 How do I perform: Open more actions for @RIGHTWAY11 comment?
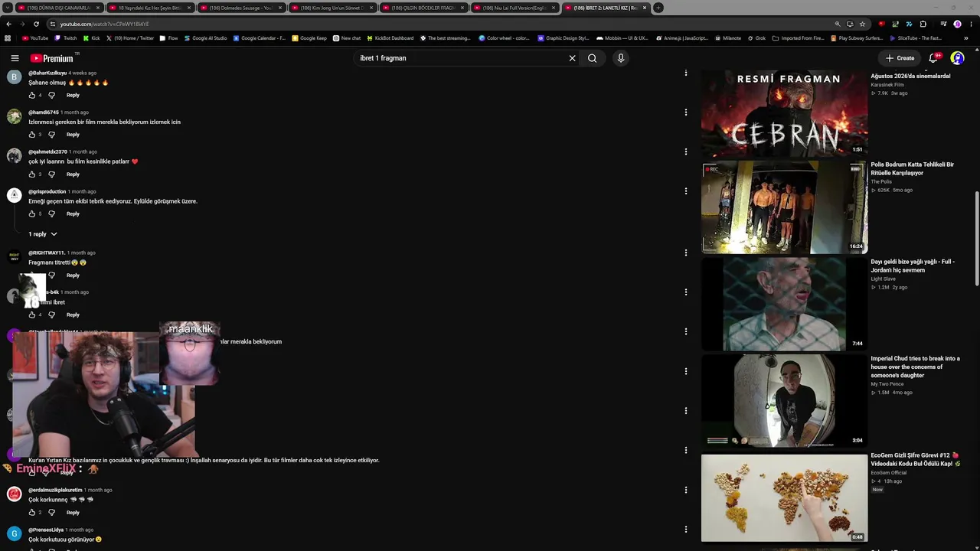coord(685,253)
